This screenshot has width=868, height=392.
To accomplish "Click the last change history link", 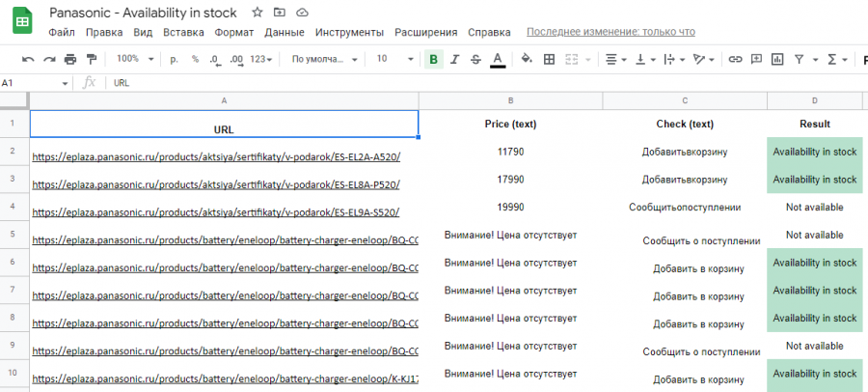I will (x=610, y=32).
